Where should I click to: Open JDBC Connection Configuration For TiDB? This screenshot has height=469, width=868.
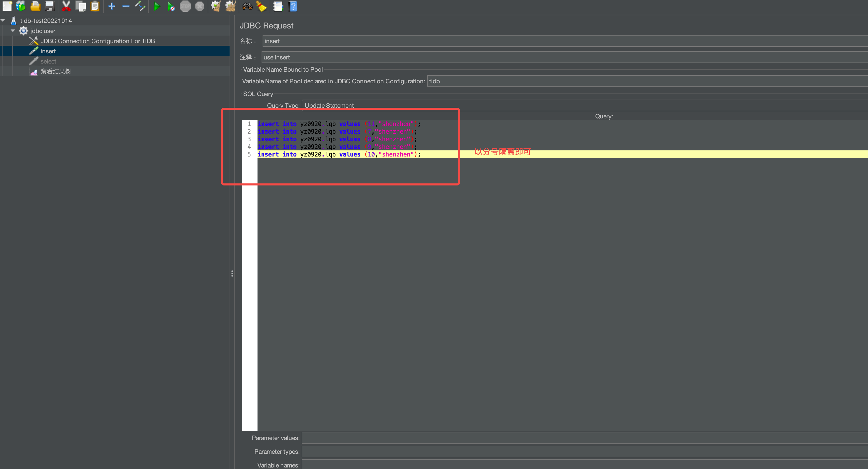pos(98,41)
